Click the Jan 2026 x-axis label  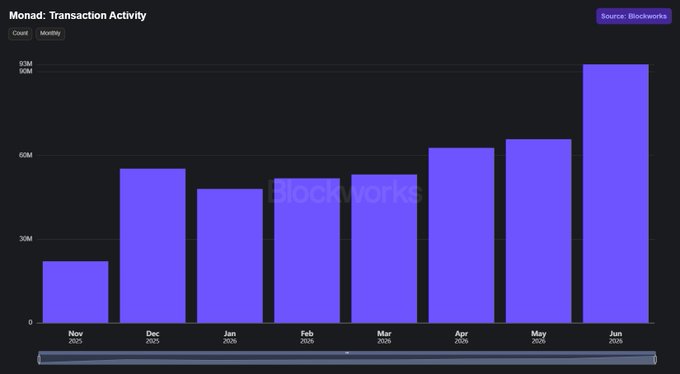(x=230, y=337)
